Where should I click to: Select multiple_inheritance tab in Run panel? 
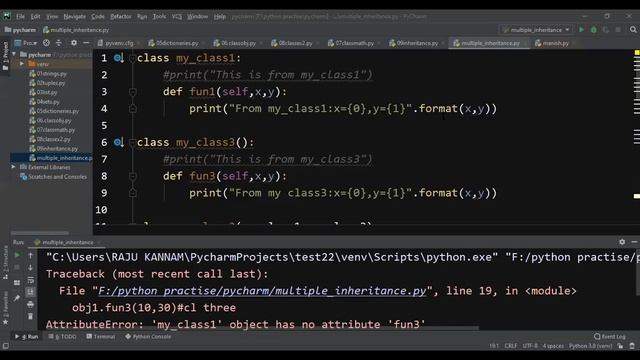(67, 242)
